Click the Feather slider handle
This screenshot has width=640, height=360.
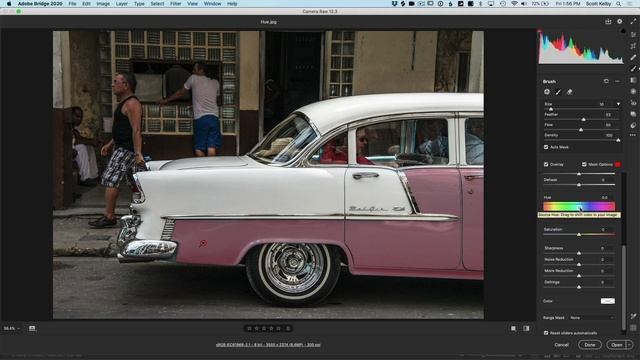point(583,119)
